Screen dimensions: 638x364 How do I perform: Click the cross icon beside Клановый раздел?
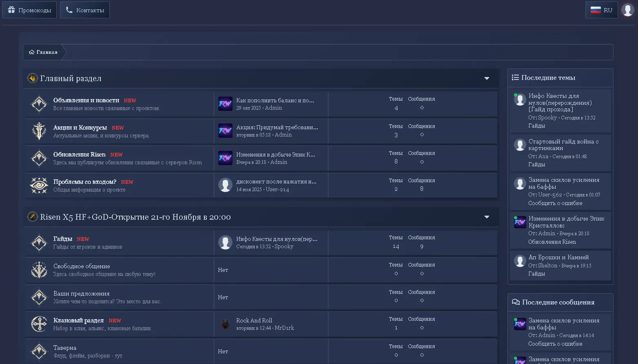[39, 324]
